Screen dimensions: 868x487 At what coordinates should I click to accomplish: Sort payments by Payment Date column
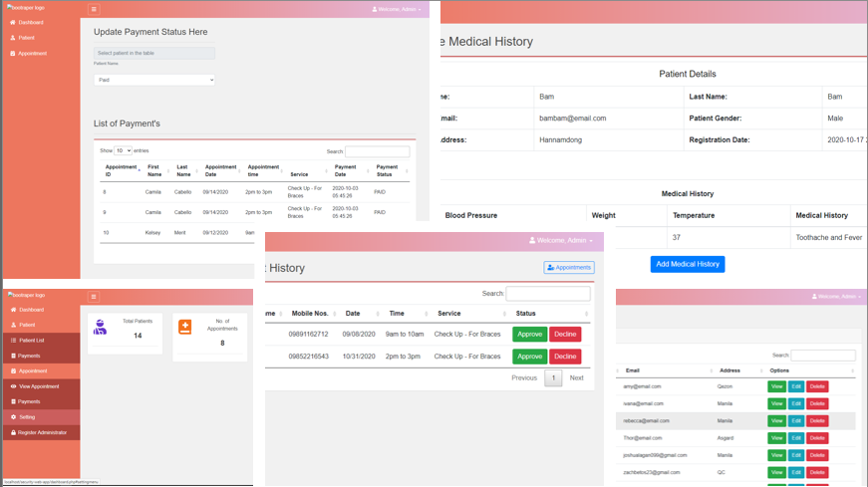pos(350,170)
